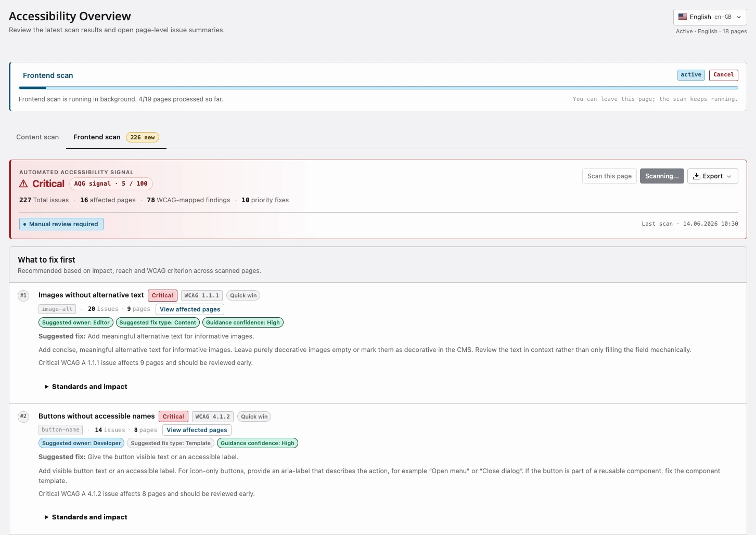Click the #1 rank number badge
Screen dimensions: 756x535
(x=23, y=296)
